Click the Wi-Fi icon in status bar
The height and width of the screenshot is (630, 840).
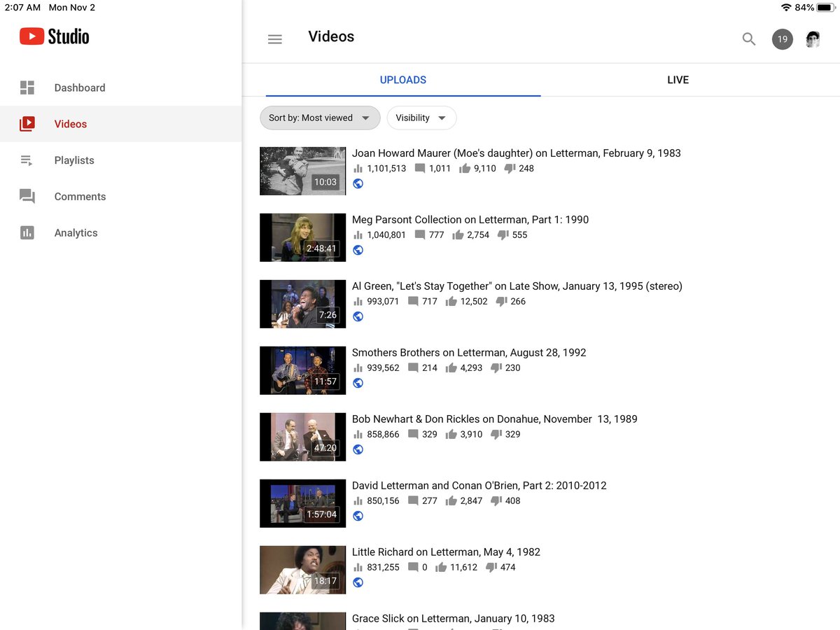786,8
